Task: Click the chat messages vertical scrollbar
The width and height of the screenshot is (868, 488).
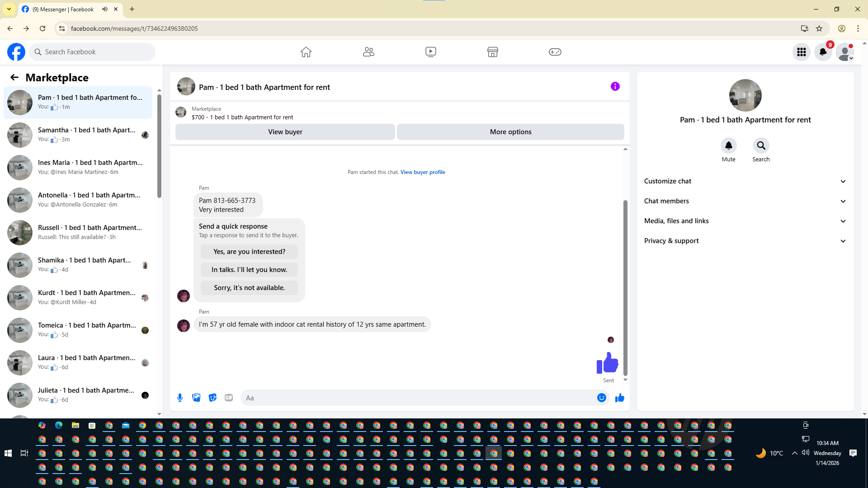Action: [625, 287]
